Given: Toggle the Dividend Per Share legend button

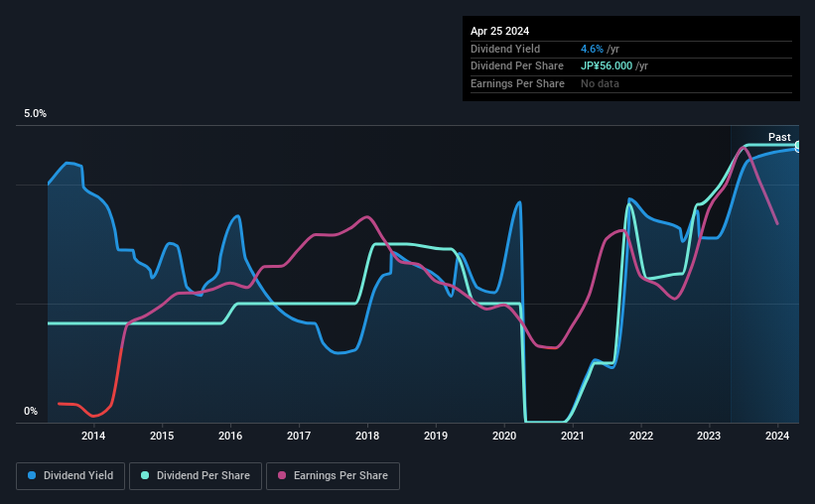Looking at the screenshot, I should point(196,476).
